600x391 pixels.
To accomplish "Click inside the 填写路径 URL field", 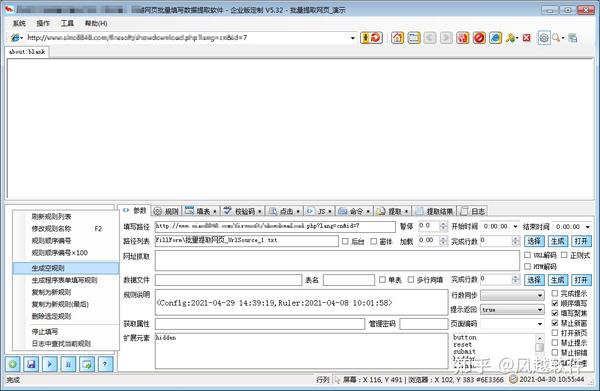I will (275, 226).
